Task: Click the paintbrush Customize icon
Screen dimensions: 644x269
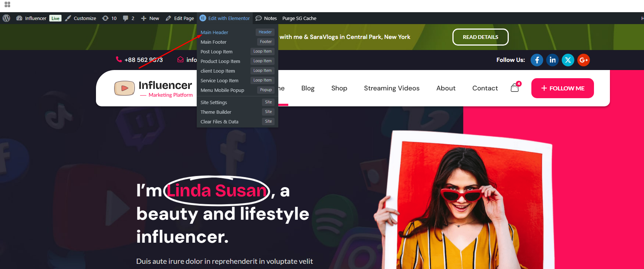Action: [68, 18]
